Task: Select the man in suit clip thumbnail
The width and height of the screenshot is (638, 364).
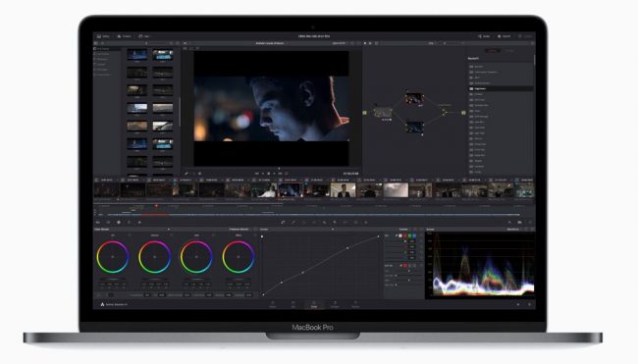Action: [x=343, y=190]
